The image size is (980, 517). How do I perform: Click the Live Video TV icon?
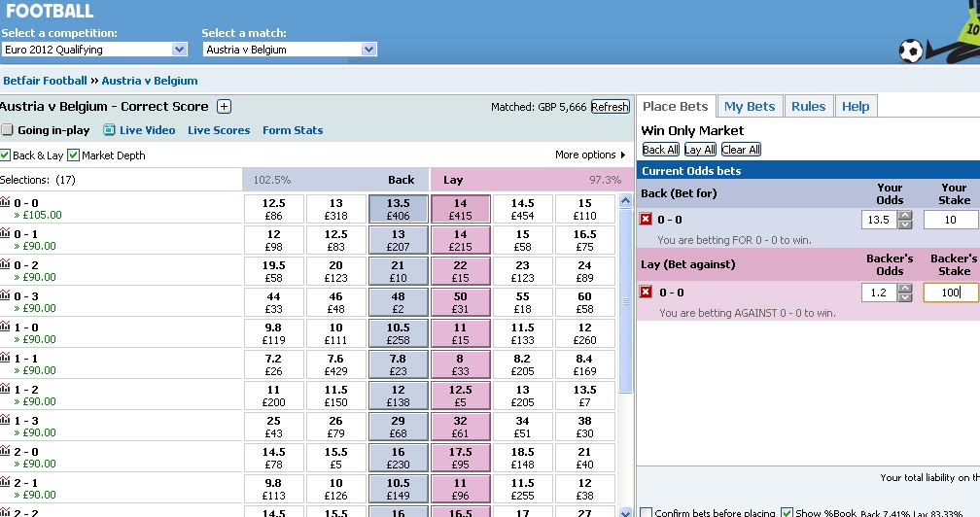tap(109, 130)
